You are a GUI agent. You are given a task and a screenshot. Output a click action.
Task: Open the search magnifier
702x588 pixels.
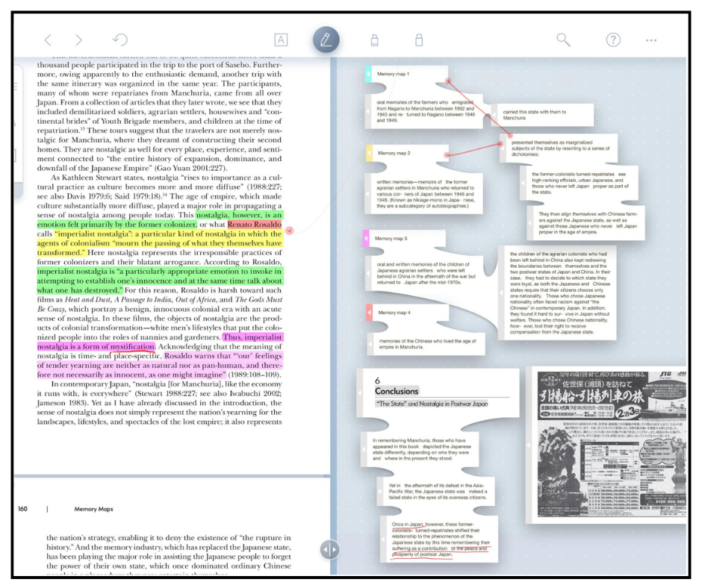coord(563,40)
